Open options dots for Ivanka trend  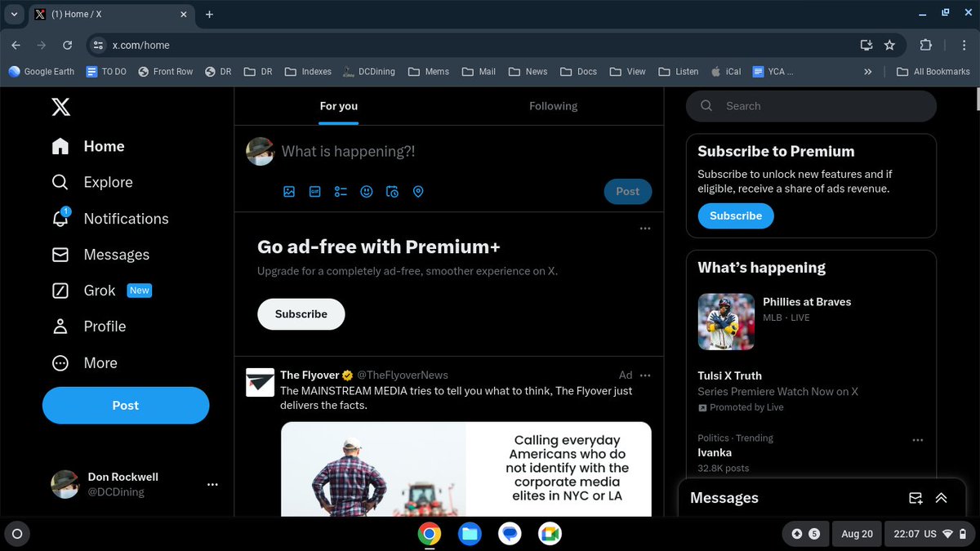coord(917,440)
